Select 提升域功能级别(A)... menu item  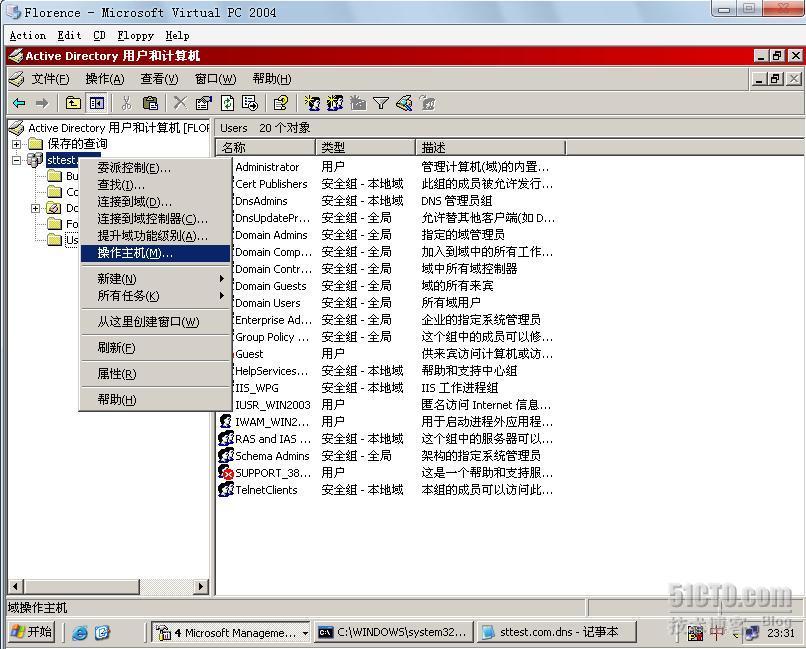(155, 235)
